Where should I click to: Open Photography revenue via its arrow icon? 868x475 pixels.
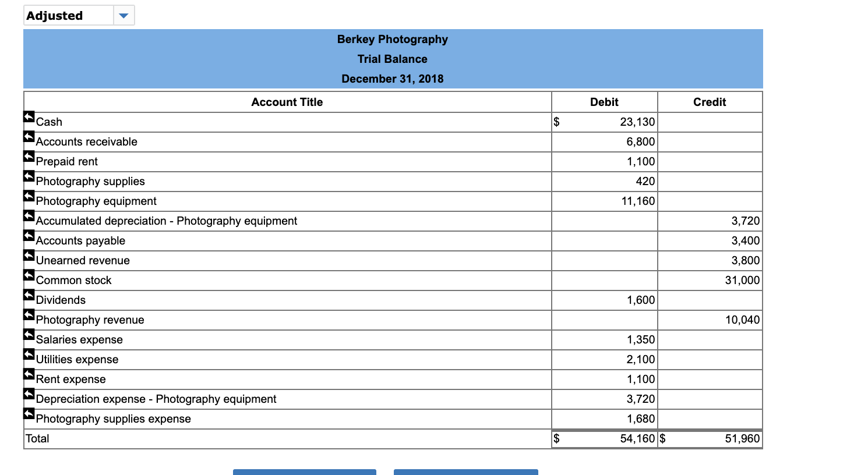click(29, 315)
